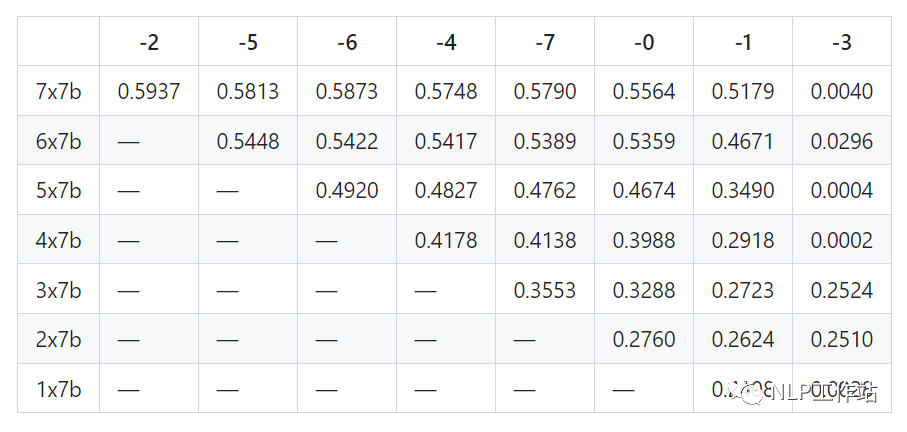Click the 7x7b row label
The image size is (907, 432).
pos(58,92)
